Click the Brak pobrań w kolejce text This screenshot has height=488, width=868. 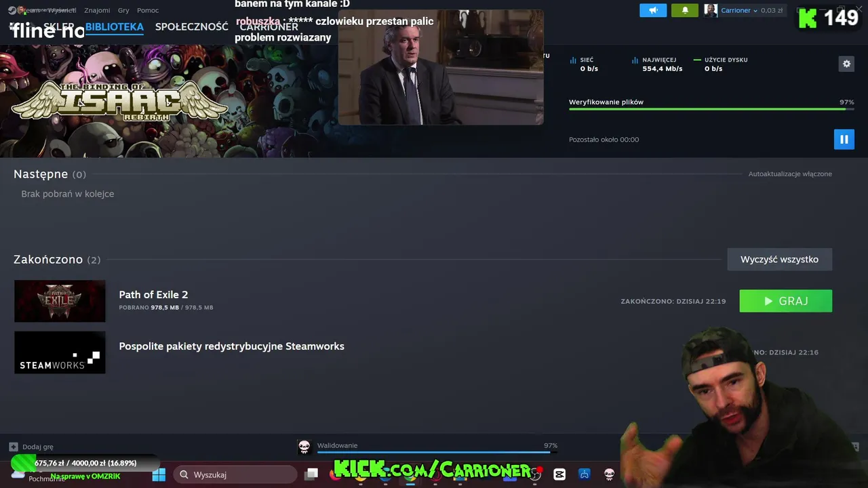point(68,194)
